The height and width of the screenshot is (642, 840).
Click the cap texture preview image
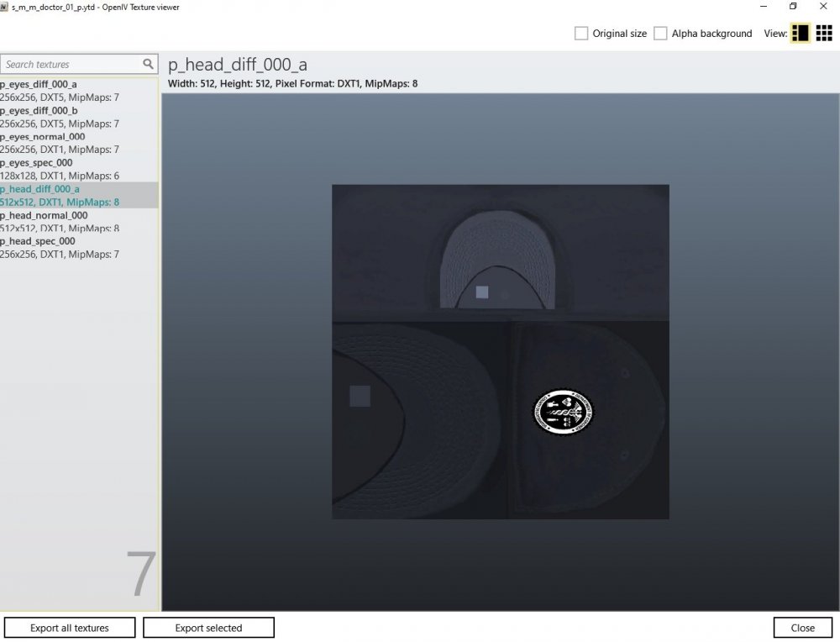click(501, 351)
